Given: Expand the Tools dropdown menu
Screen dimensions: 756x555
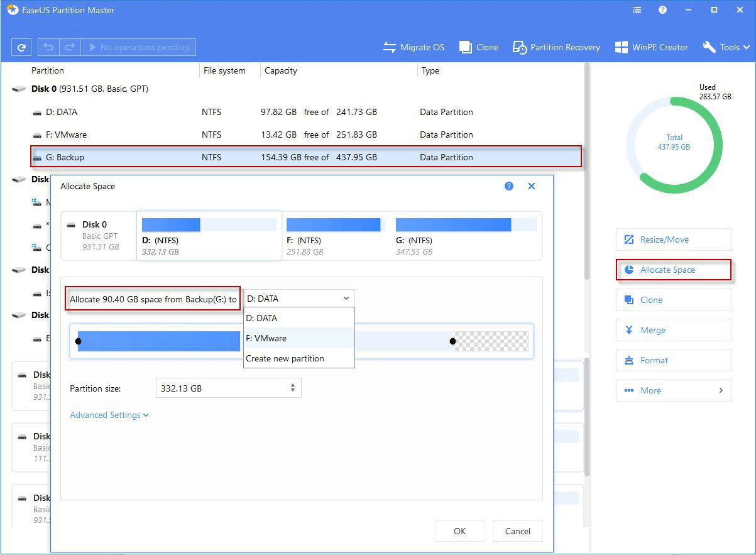Looking at the screenshot, I should (x=726, y=47).
